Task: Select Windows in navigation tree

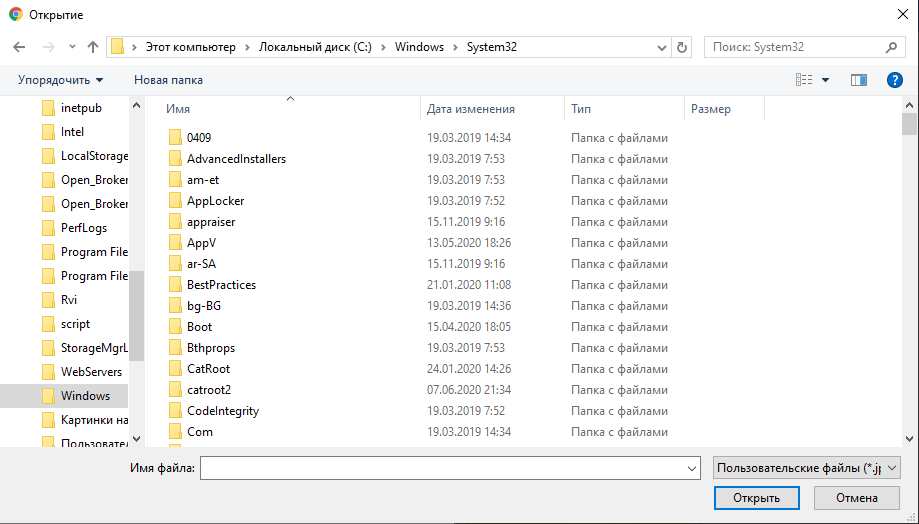Action: click(x=85, y=396)
